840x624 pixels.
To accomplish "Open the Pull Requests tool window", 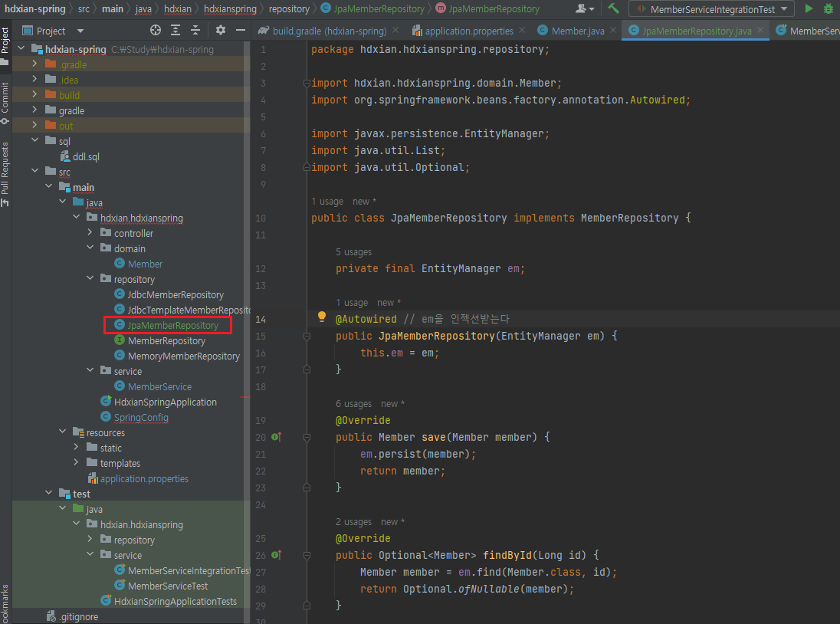I will tap(5, 174).
